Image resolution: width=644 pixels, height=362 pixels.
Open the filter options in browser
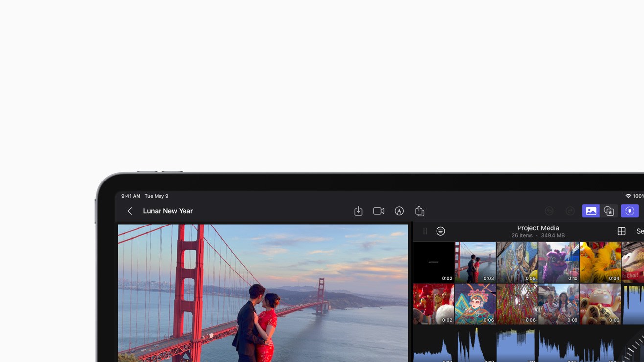click(x=440, y=231)
